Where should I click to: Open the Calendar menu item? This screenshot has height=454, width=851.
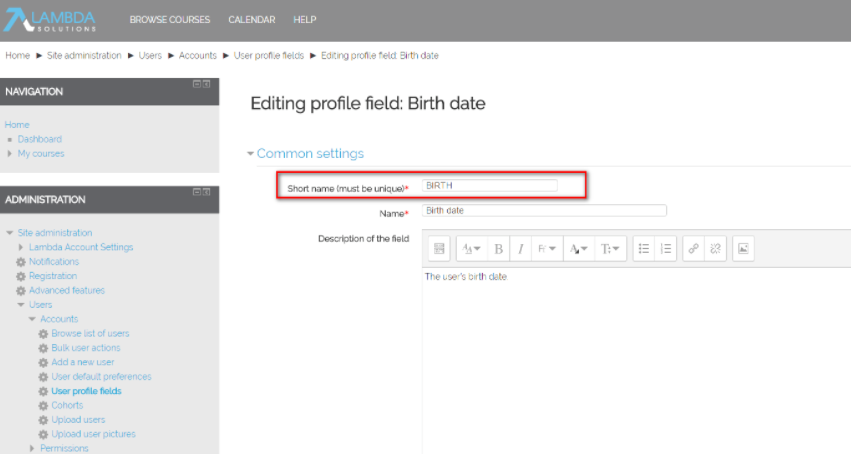click(x=252, y=20)
